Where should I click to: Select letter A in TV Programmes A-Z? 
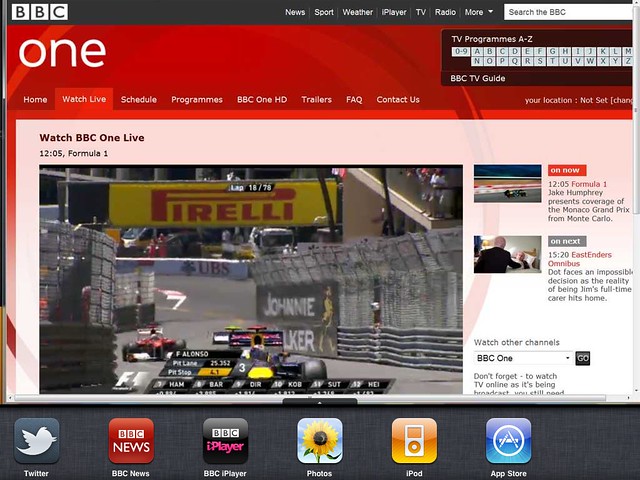pos(477,51)
